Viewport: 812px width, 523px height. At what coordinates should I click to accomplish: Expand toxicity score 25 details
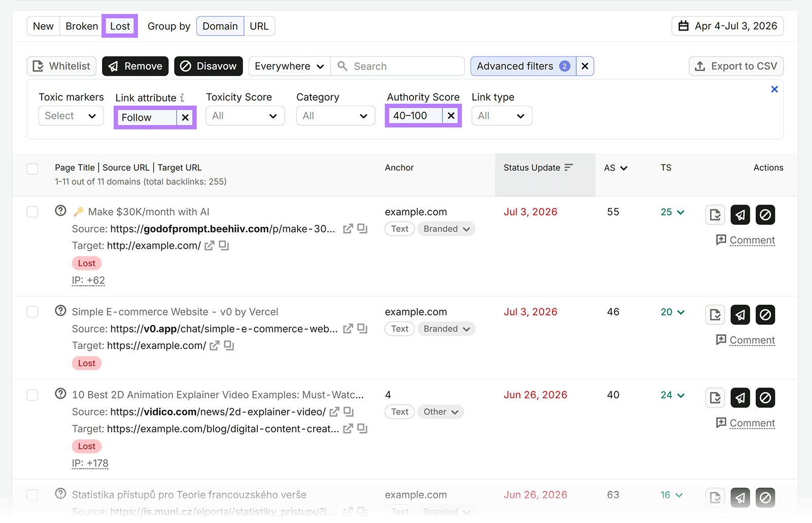click(x=673, y=212)
